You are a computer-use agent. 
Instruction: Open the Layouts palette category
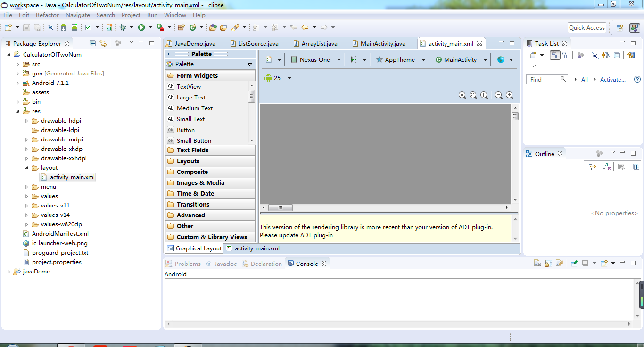(x=210, y=161)
